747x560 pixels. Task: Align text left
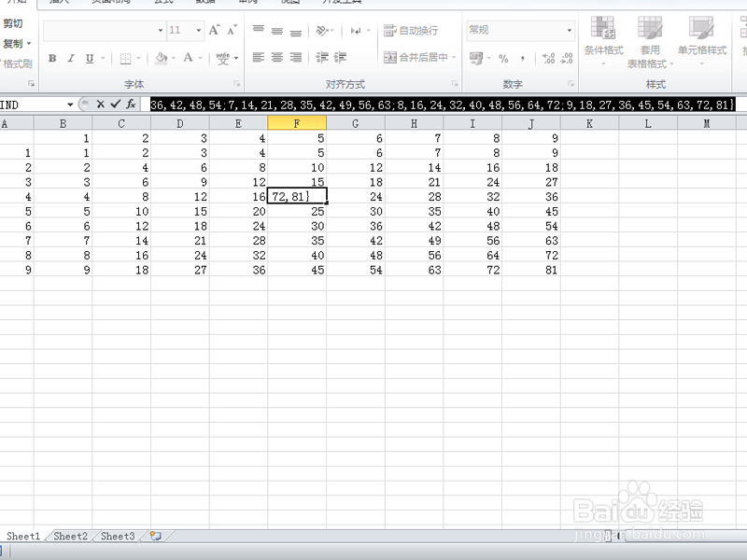[259, 58]
